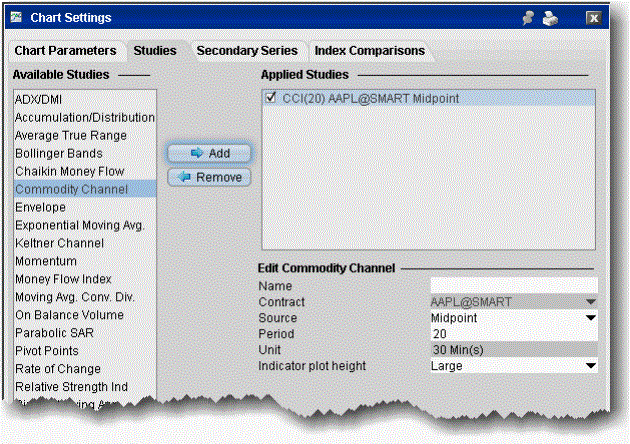Choose Parabolic SAR study
630x444 pixels.
point(53,333)
